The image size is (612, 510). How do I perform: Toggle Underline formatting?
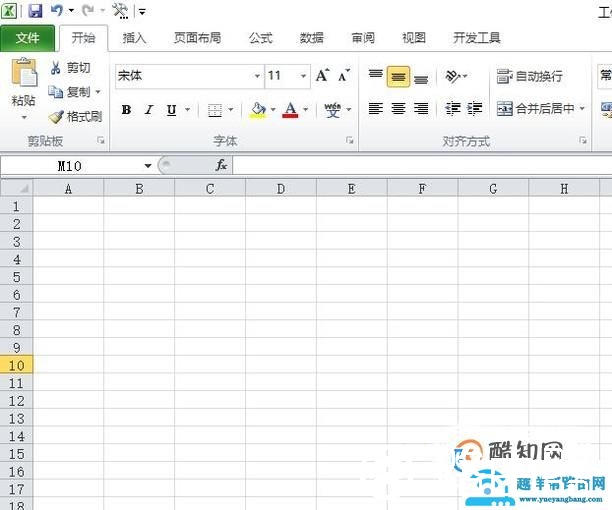171,110
